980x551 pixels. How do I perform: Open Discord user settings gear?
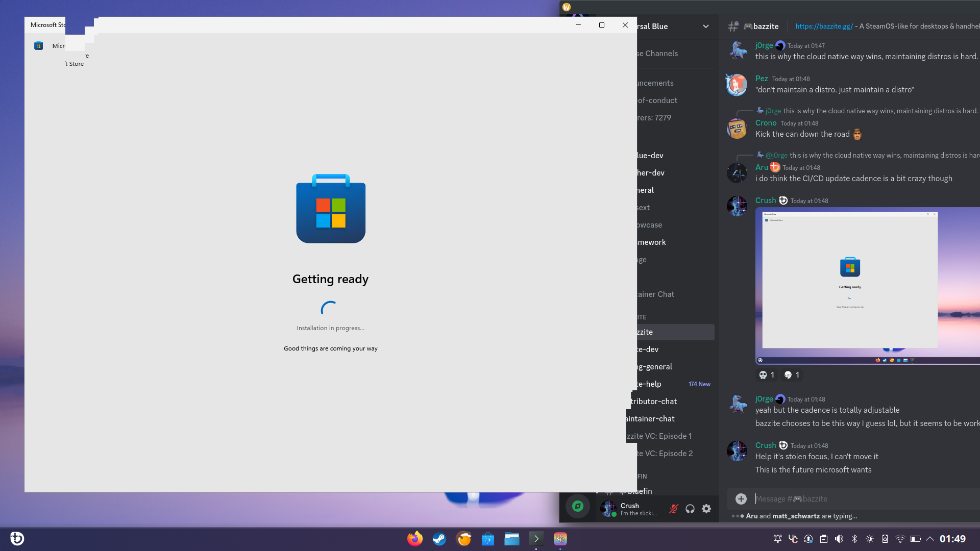pos(706,509)
